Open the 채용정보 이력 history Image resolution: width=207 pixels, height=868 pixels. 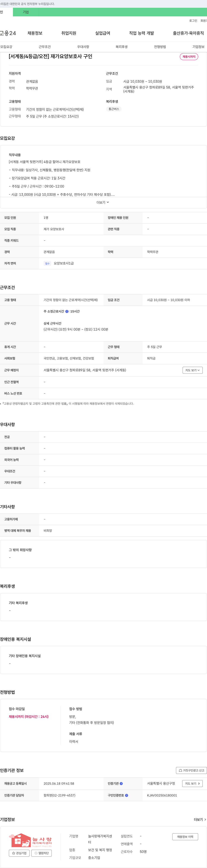point(185,836)
